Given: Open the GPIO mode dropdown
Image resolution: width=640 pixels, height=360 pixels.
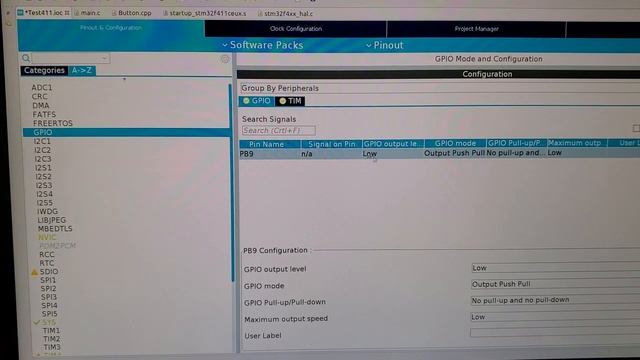Looking at the screenshot, I should (555, 284).
